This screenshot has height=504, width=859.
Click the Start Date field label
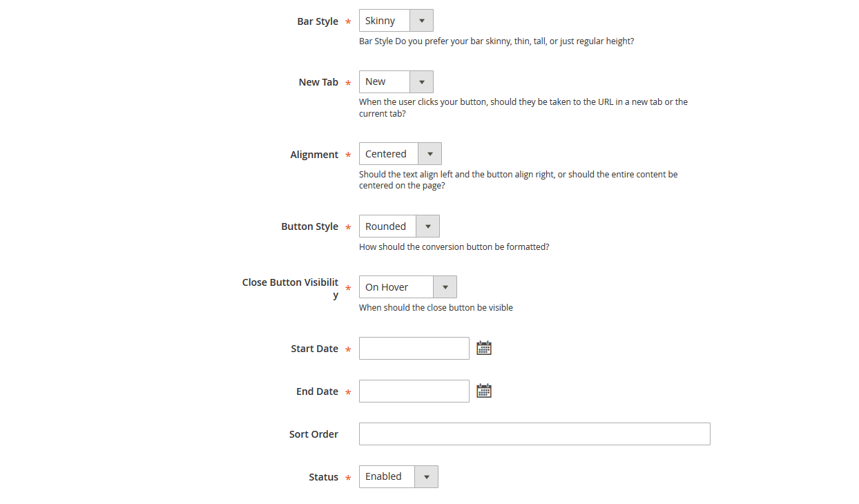(314, 349)
